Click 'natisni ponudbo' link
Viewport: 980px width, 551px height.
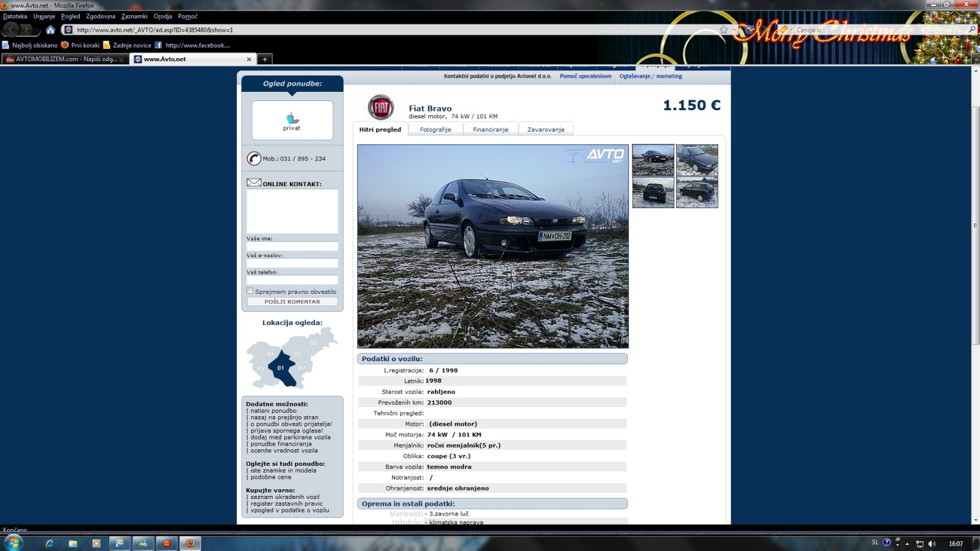[273, 411]
